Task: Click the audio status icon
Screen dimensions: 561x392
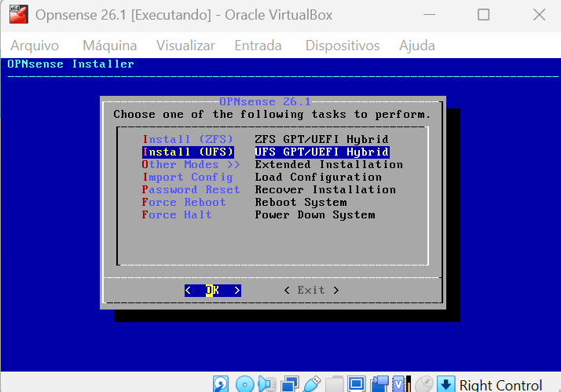Action: pos(267,384)
